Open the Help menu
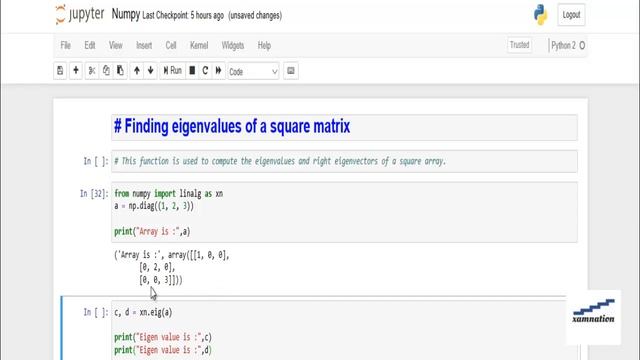640x360 pixels. [264, 45]
